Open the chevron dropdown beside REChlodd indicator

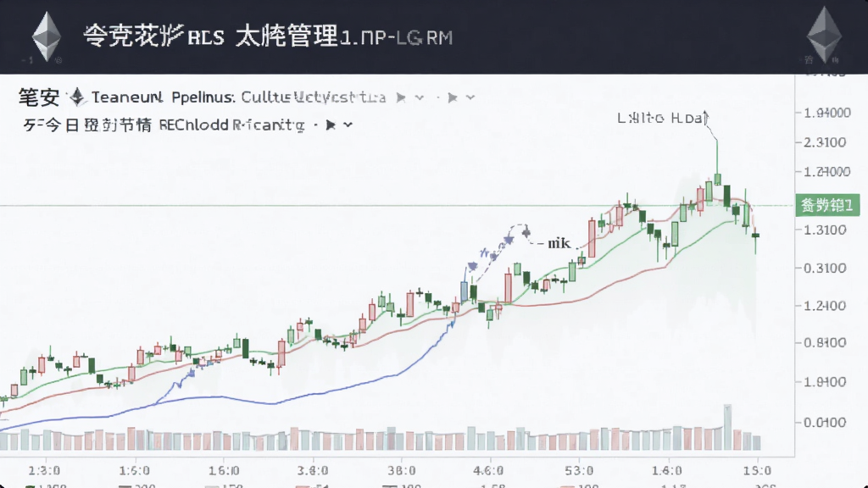coord(348,125)
